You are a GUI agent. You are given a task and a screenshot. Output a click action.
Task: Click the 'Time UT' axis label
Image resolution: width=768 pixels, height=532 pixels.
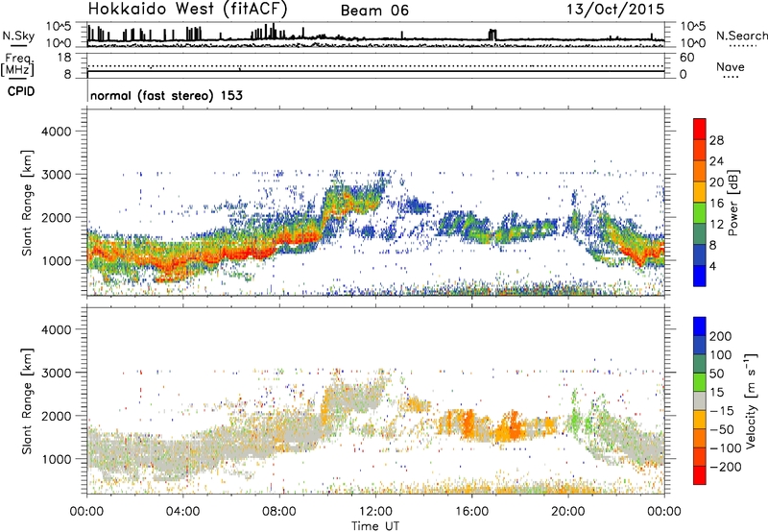[x=375, y=526]
